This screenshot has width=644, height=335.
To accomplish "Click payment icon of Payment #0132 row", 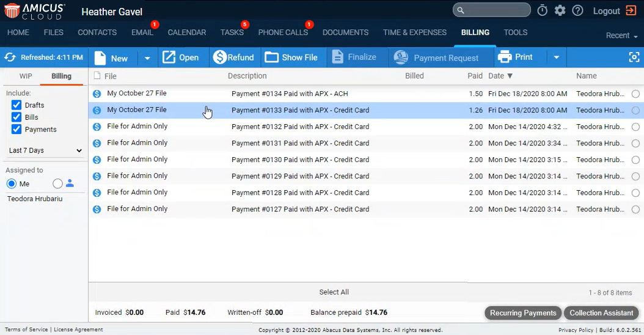I will [x=97, y=127].
